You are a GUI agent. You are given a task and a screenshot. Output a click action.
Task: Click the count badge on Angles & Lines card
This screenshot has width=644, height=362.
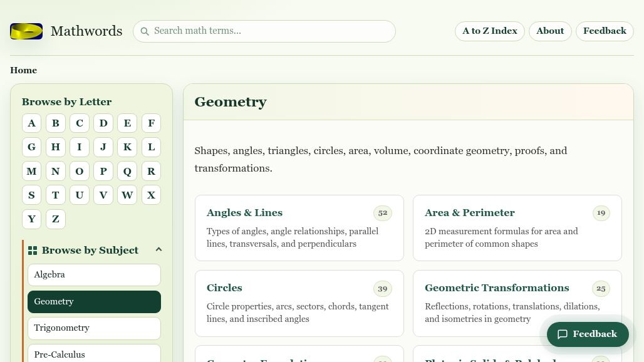point(383,213)
